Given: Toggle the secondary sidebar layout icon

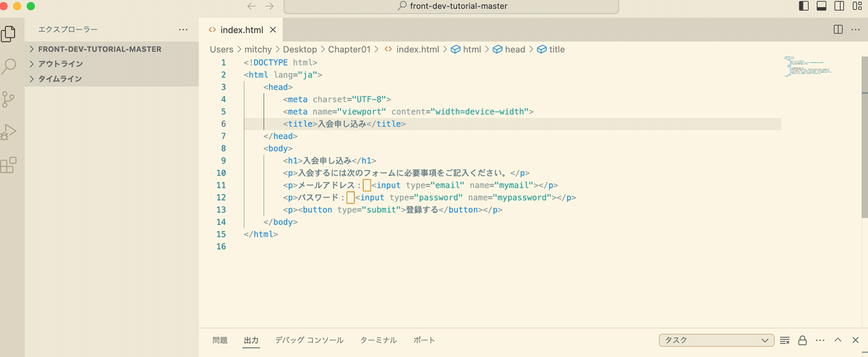Looking at the screenshot, I should tap(839, 6).
